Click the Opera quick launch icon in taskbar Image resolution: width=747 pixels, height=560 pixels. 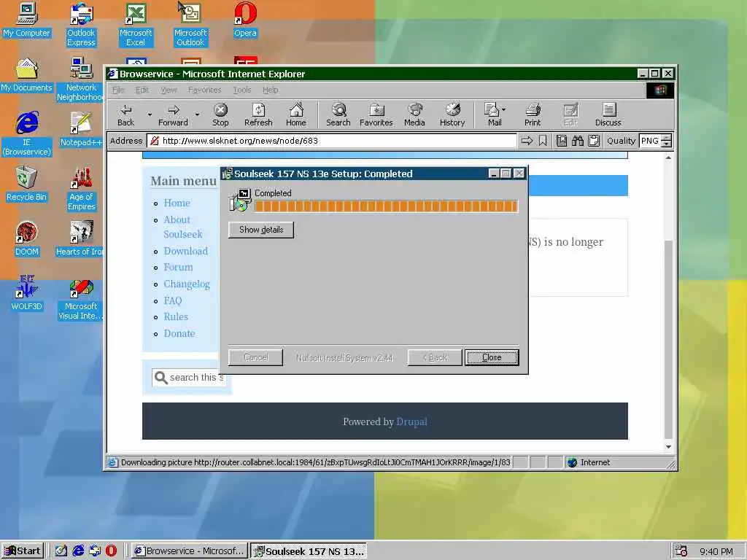coord(111,551)
